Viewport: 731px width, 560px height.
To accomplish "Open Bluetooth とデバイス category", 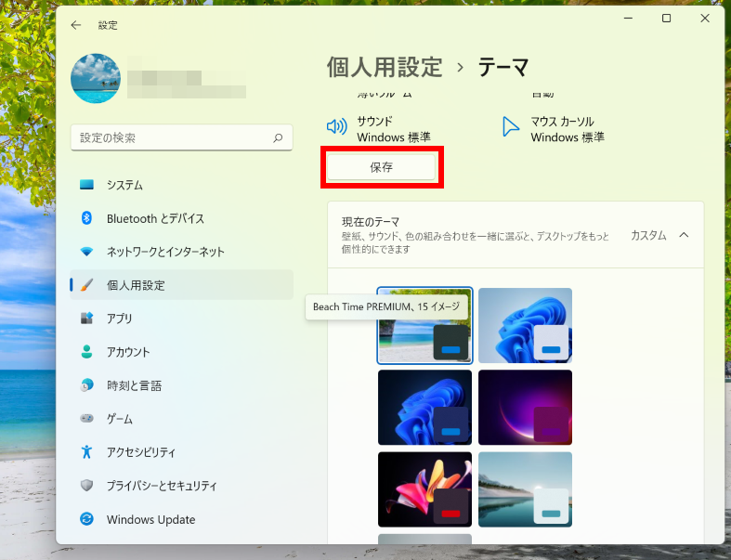I will tap(181, 218).
